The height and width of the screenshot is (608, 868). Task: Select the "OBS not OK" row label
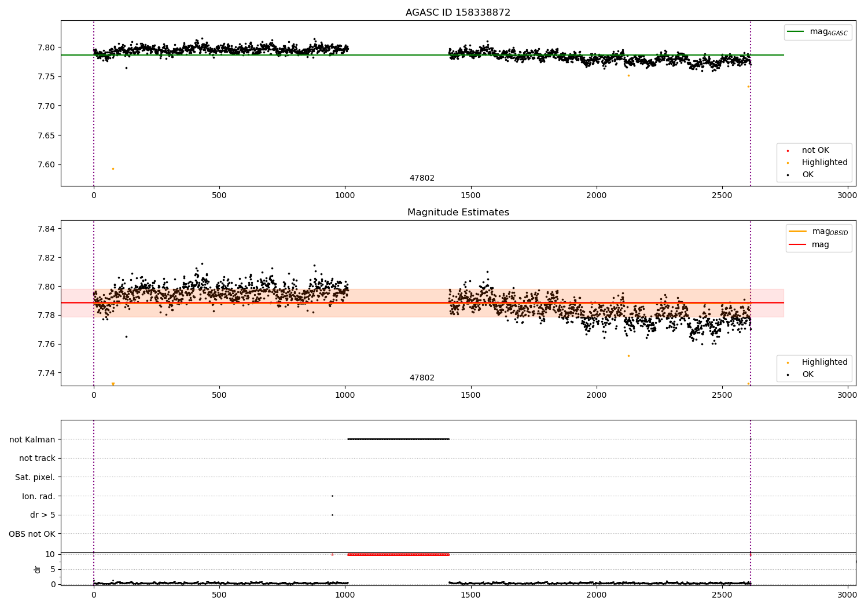(x=32, y=534)
